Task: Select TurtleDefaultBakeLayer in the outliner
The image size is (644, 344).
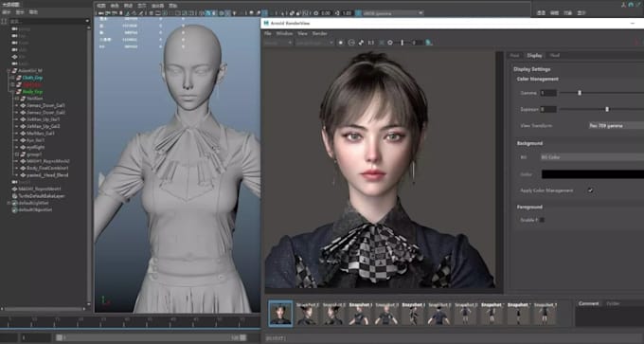Action: click(42, 196)
